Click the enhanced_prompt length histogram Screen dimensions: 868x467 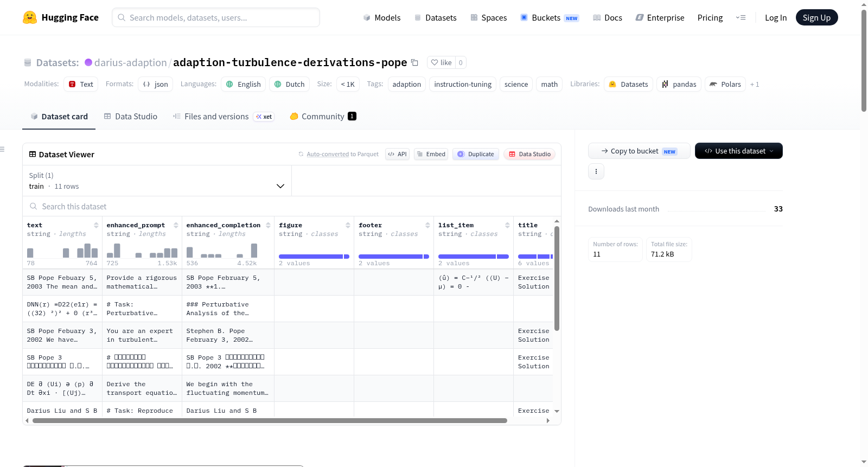(142, 251)
